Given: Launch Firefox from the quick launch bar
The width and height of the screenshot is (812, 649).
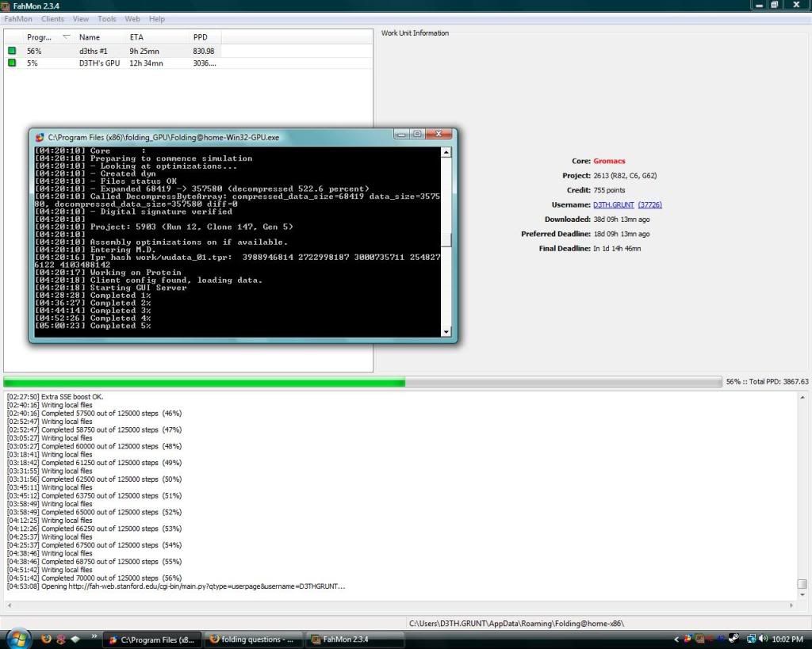Looking at the screenshot, I should [x=46, y=639].
